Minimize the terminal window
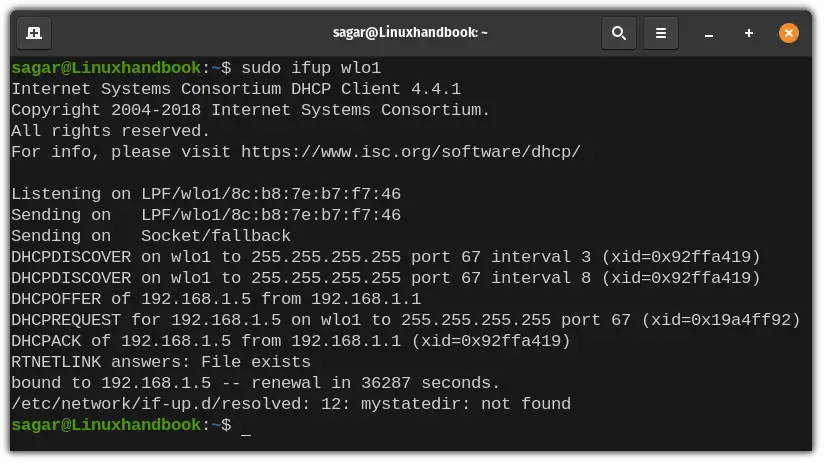 click(708, 34)
